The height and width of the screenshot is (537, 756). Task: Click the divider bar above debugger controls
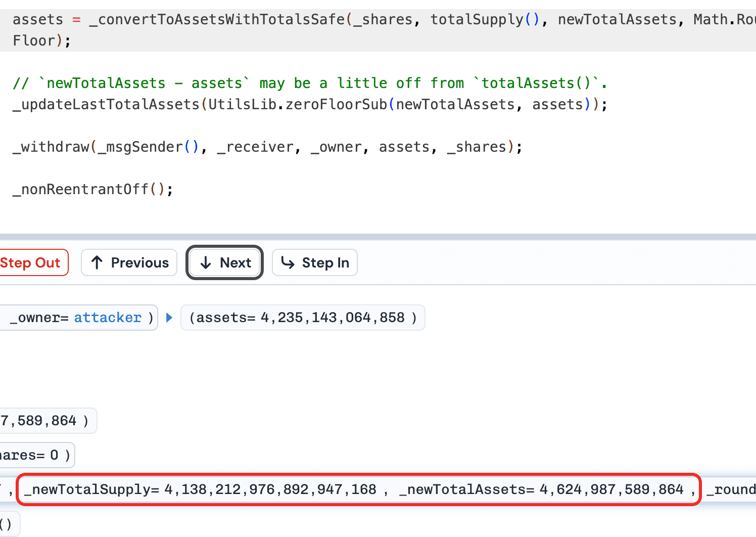pos(378,236)
